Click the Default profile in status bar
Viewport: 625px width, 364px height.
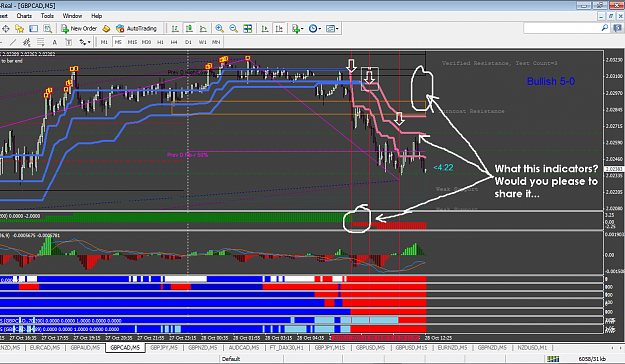pyautogui.click(x=231, y=359)
